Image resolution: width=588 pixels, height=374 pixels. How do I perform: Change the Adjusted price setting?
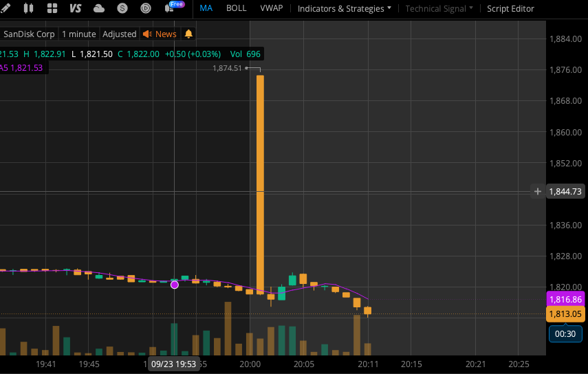(119, 34)
